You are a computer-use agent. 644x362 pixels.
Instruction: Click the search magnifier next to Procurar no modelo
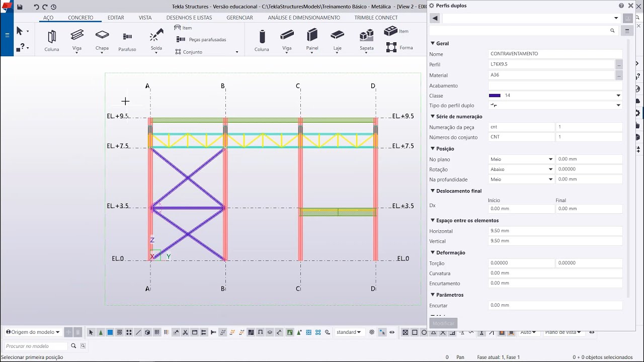(x=73, y=346)
